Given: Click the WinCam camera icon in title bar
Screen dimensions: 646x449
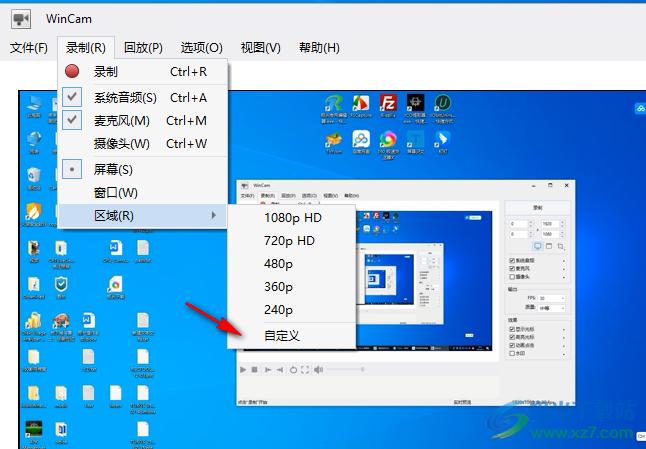Looking at the screenshot, I should point(21,19).
